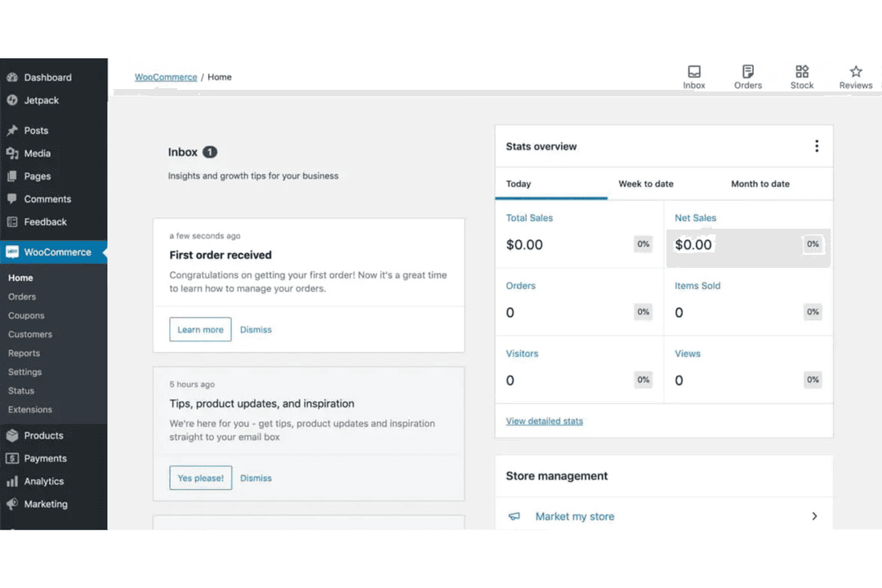Click the Total Sales stat label
Viewport: 882px width, 588px height.
[x=528, y=218]
